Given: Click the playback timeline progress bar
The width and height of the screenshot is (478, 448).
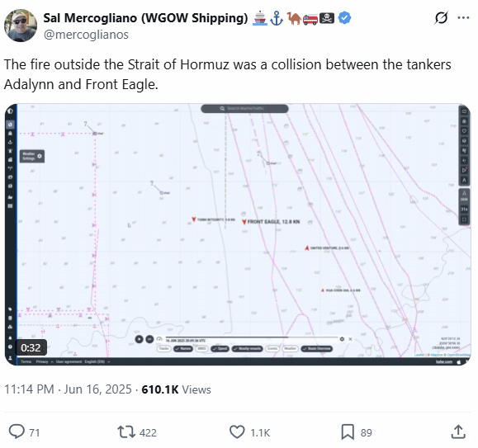Looking at the screenshot, I should pyautogui.click(x=252, y=337).
